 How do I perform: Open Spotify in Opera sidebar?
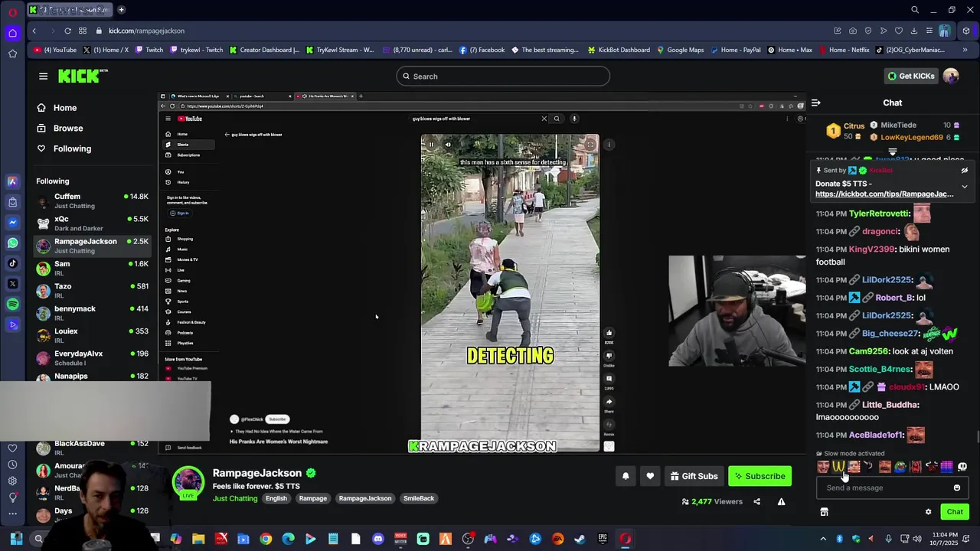click(12, 305)
